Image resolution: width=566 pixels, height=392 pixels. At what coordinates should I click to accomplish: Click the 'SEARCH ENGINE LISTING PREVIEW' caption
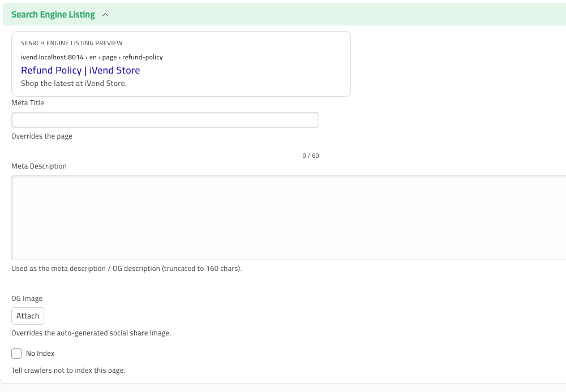click(x=72, y=43)
